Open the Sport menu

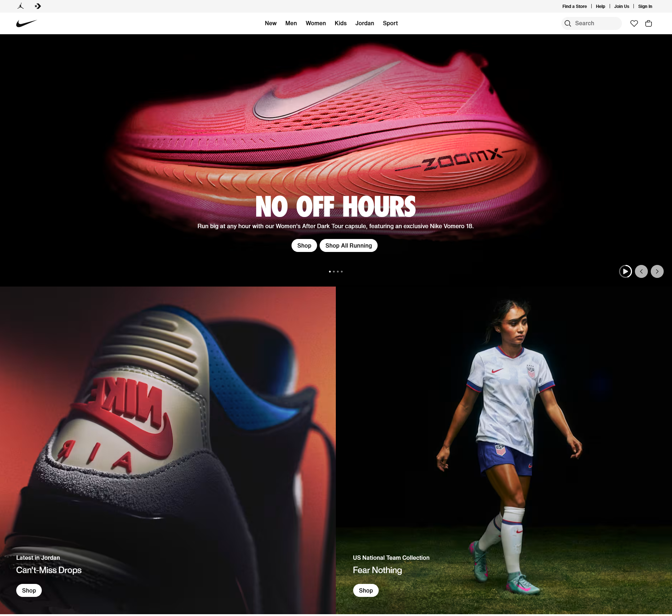pyautogui.click(x=390, y=23)
